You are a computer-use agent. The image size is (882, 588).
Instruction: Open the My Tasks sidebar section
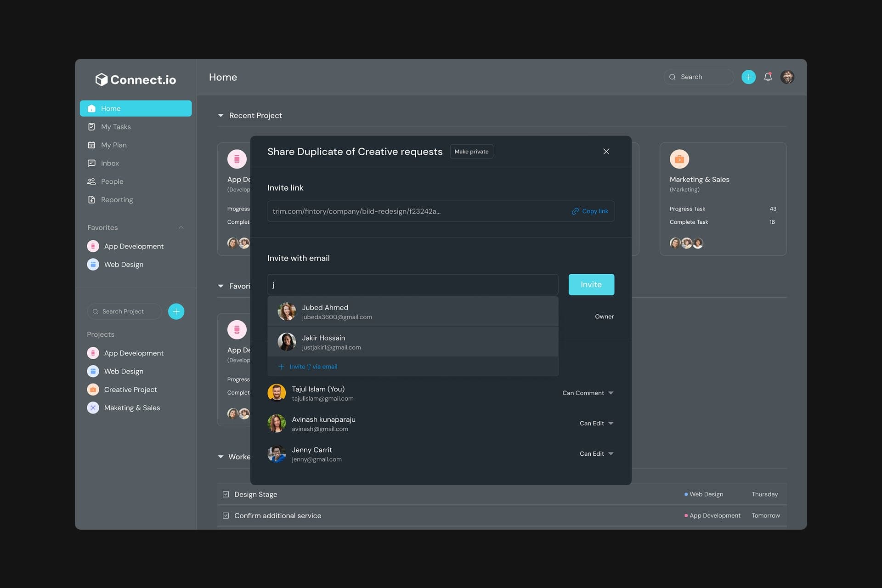coord(116,126)
